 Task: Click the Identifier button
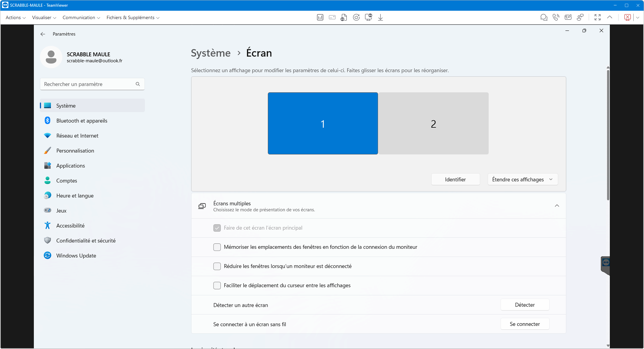pos(455,179)
